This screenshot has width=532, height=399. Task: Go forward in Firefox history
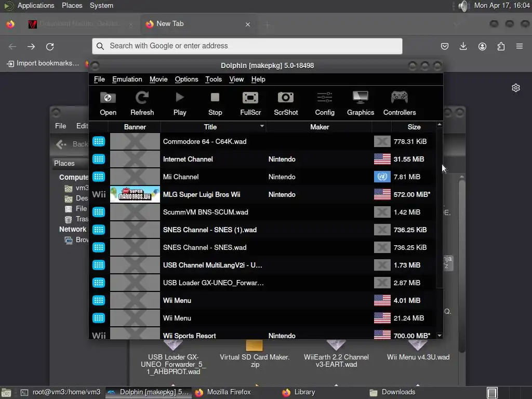click(31, 46)
